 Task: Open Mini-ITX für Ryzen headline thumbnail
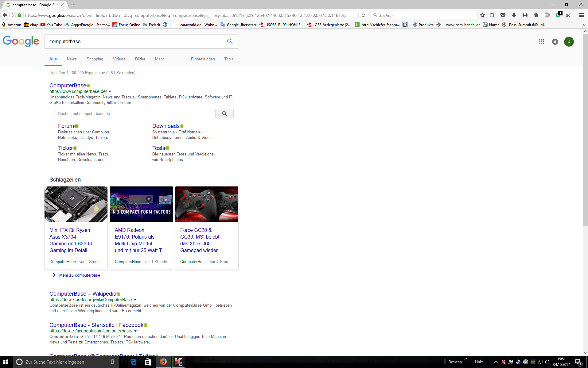[x=76, y=204]
